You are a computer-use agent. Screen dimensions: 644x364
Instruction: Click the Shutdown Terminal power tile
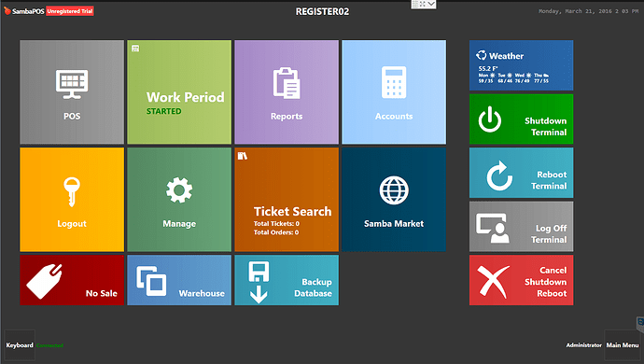pyautogui.click(x=521, y=119)
